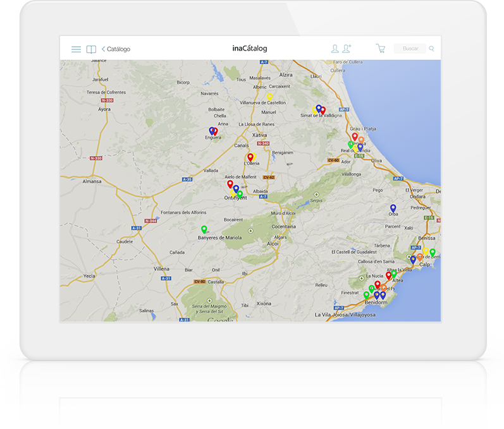
Task: Select the yellow pin near Villanueva de Castellón
Action: [x=269, y=97]
